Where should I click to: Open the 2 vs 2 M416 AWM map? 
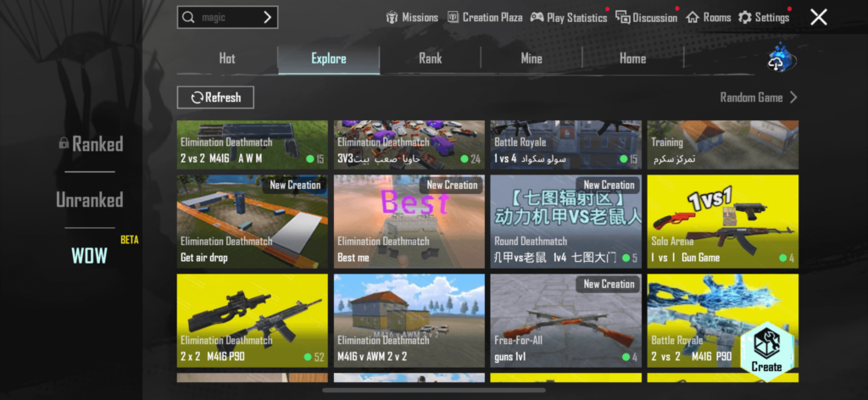253,145
